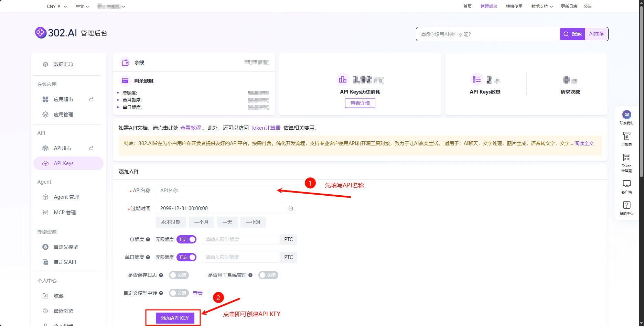The image size is (644, 326).
Task: Open 收藏 in sidebar
Action: (58, 296)
